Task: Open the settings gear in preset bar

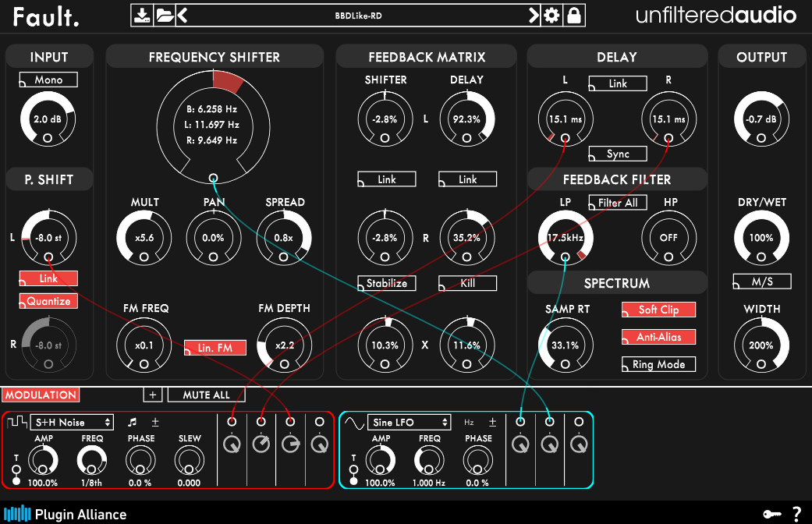Action: click(x=552, y=15)
